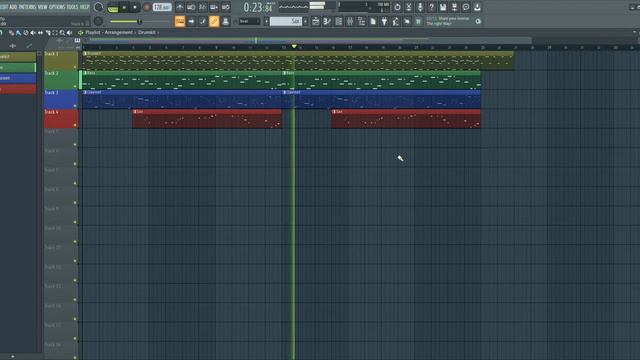Toggle the Track 8 mute switch
The width and height of the screenshot is (640, 360).
75,203
